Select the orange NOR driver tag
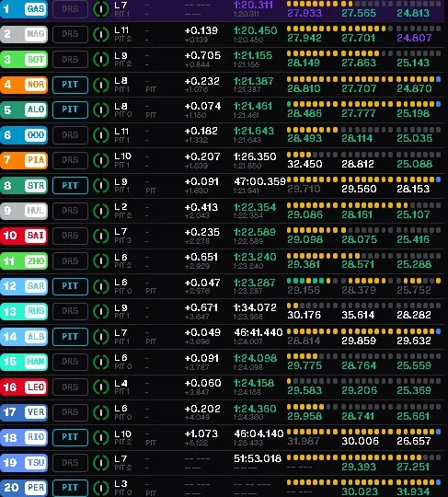The image size is (448, 497). [24, 85]
